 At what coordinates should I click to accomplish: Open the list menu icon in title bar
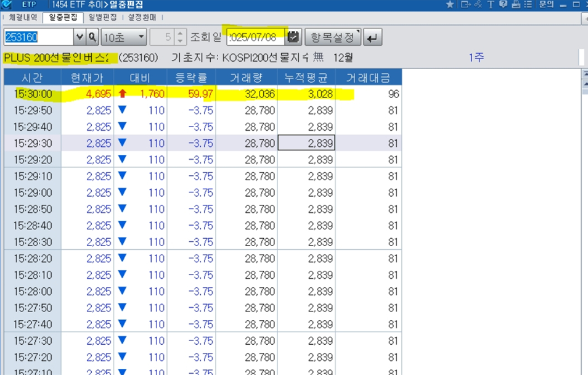pyautogui.click(x=528, y=4)
